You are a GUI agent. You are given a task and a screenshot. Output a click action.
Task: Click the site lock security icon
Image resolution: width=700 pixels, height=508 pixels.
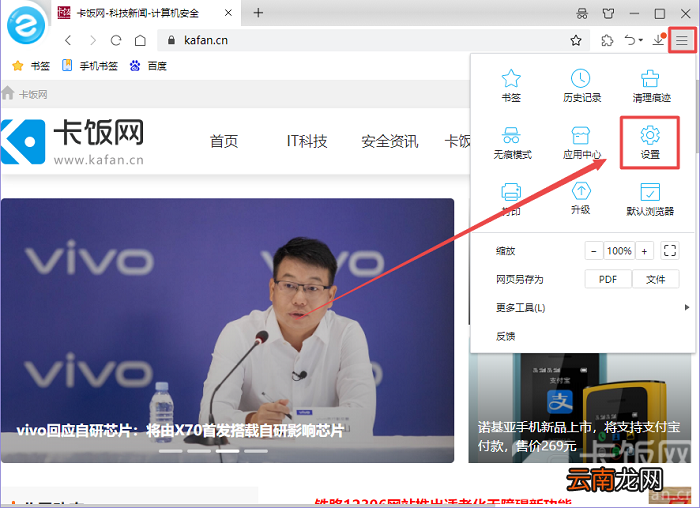point(171,41)
